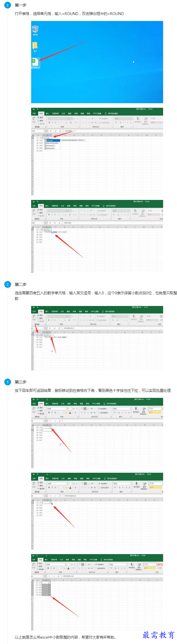Click the formula cancel X in step 2 screenshot
Screen dimensions: 177x644
point(50,328)
